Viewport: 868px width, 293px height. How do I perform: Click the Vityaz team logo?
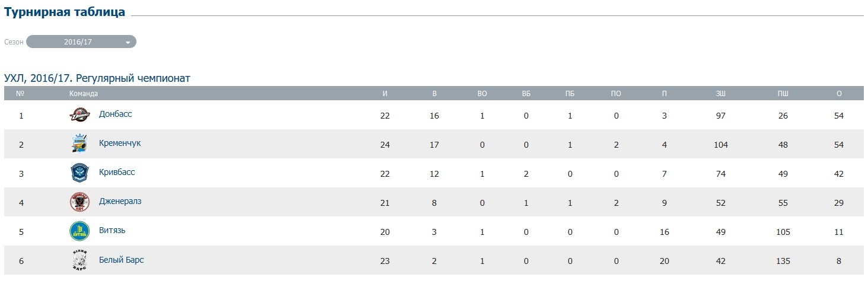point(79,231)
